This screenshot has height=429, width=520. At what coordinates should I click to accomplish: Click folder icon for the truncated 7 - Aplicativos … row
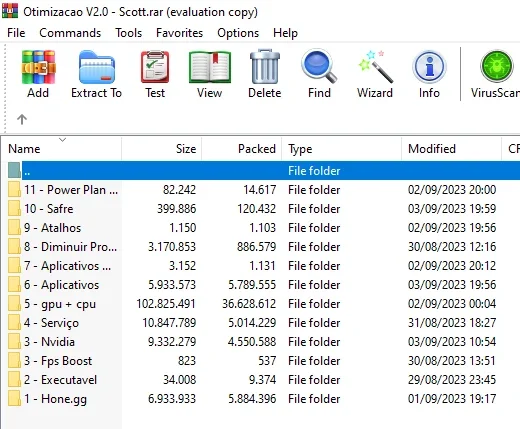[x=14, y=266]
